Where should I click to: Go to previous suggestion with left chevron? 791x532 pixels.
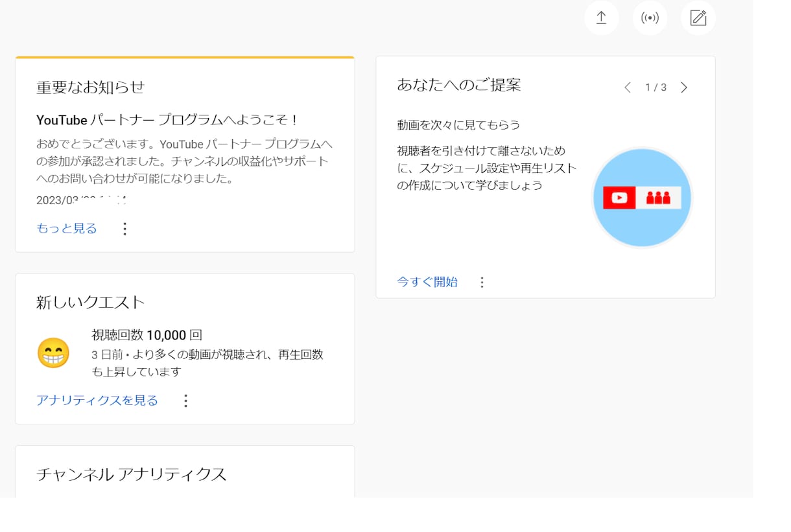tap(627, 87)
